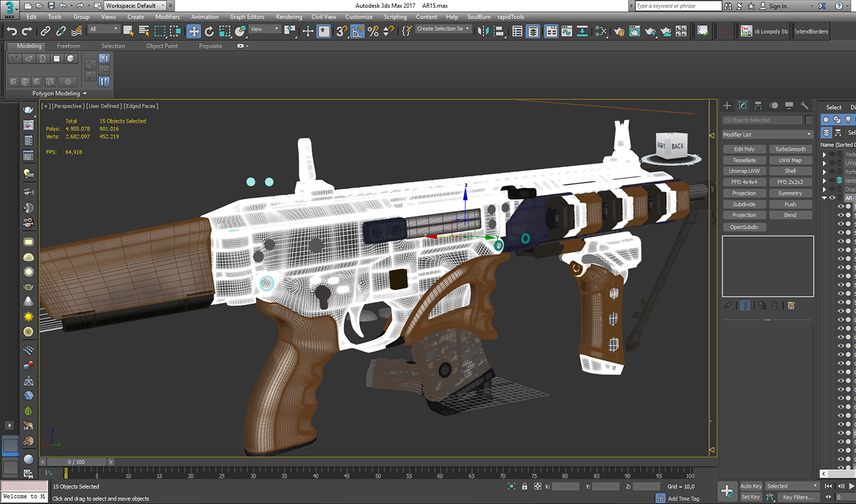Launch the TexTools script button
Viewport: 856px width, 504px height.
[x=746, y=31]
